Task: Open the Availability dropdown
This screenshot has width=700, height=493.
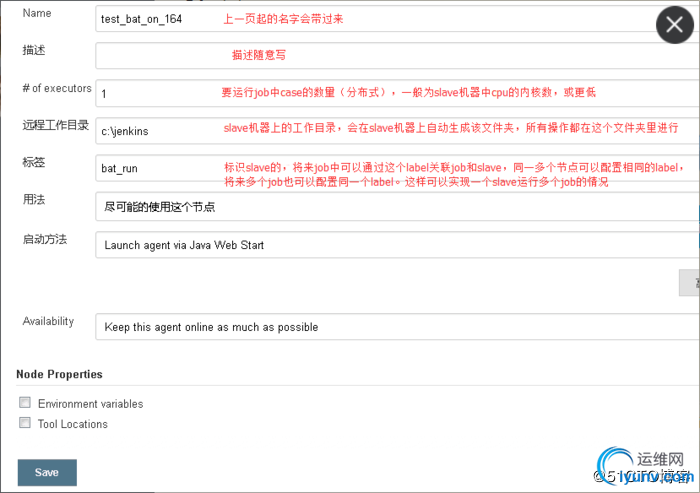Action: tap(397, 326)
